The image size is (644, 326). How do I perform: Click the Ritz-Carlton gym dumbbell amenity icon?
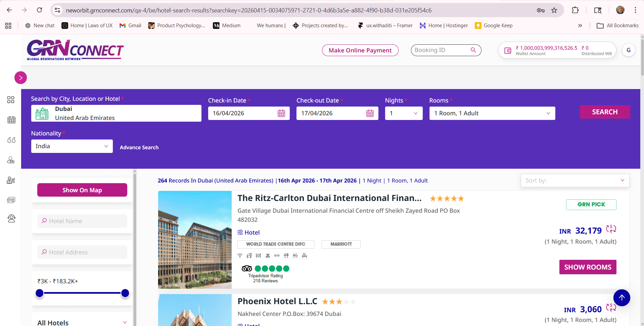pyautogui.click(x=277, y=256)
